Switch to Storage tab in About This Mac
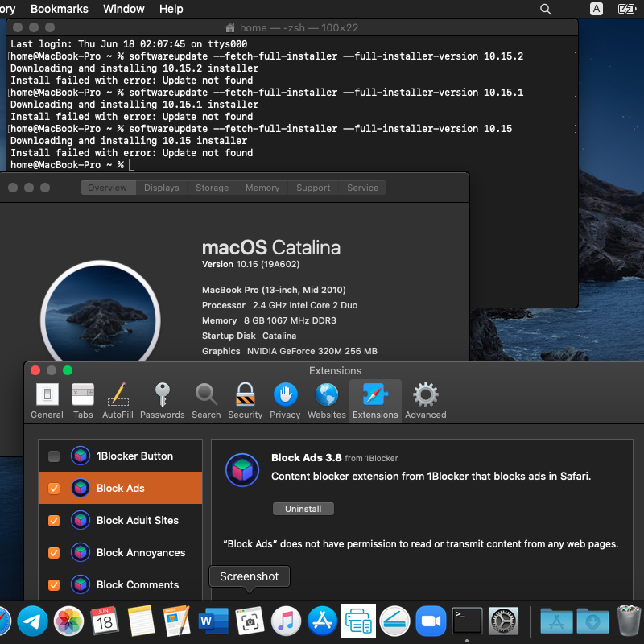Viewport: 644px width, 644px height. coord(213,188)
